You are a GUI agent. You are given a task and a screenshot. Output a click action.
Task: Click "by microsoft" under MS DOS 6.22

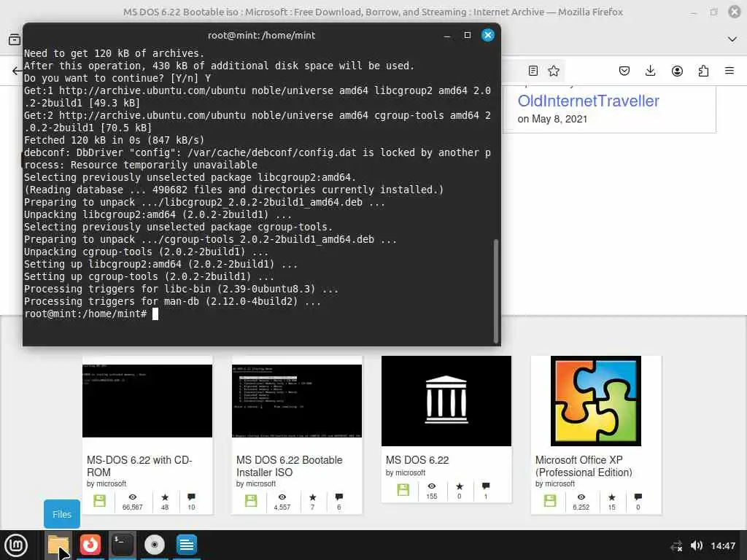pos(406,472)
